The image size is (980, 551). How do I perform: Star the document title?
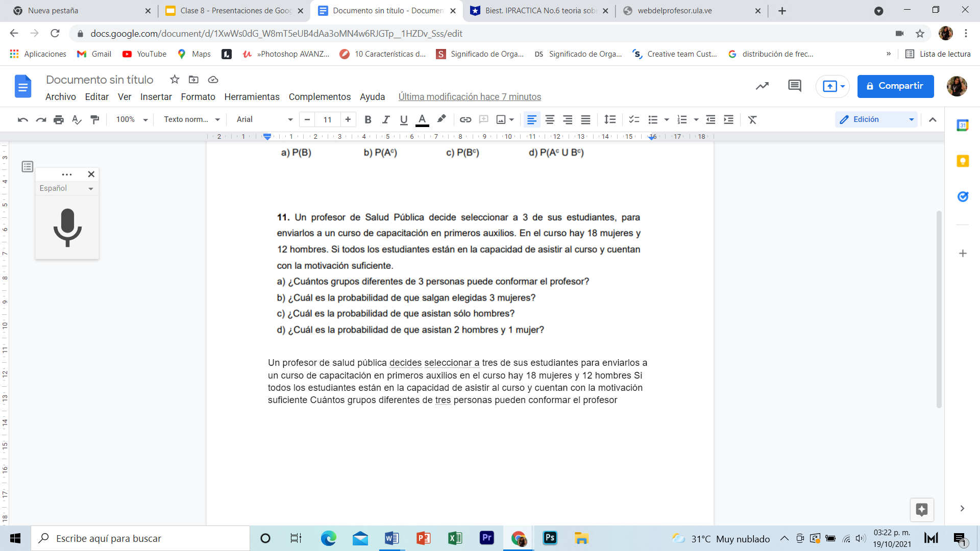pos(175,79)
